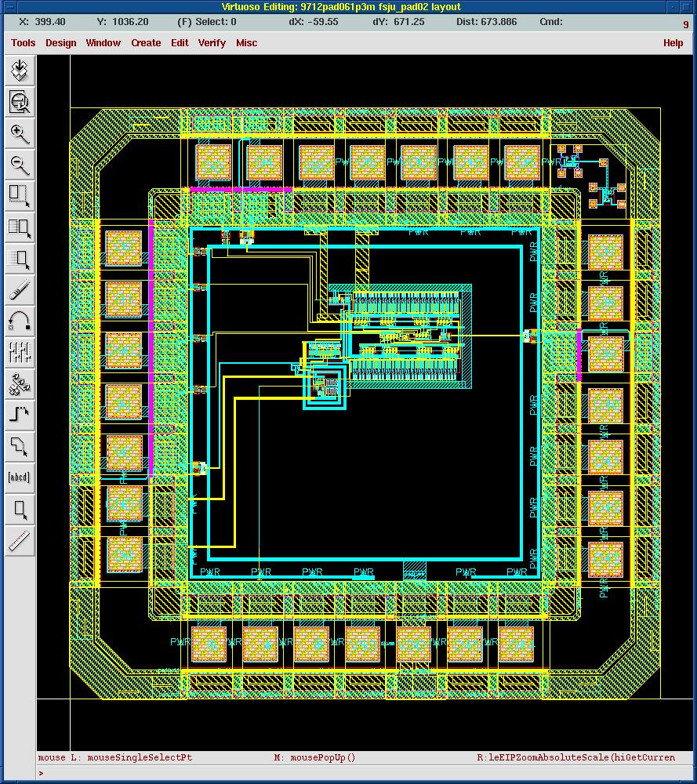Choose the Copy tool icon
Image resolution: width=697 pixels, height=784 pixels.
click(20, 227)
